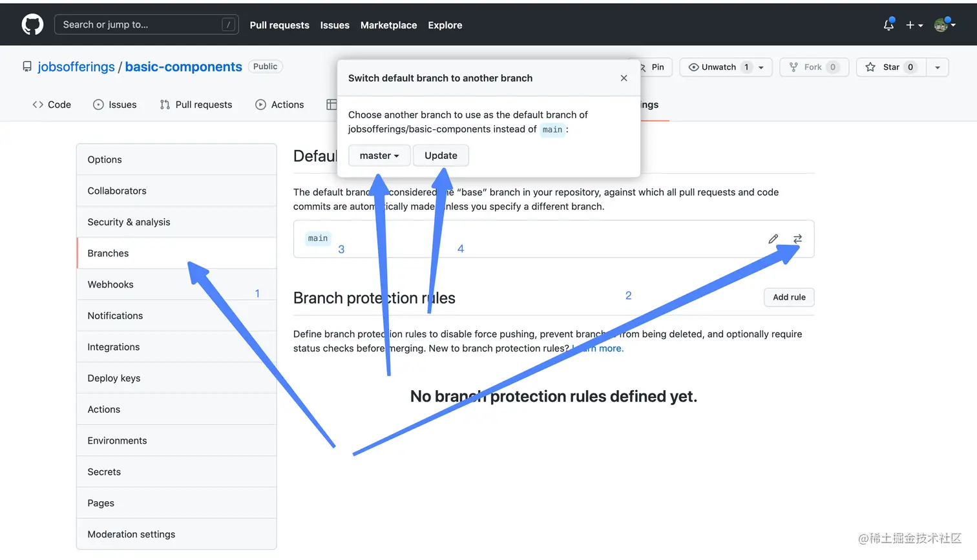Open the notifications bell
The width and height of the screenshot is (977, 560).
point(889,25)
